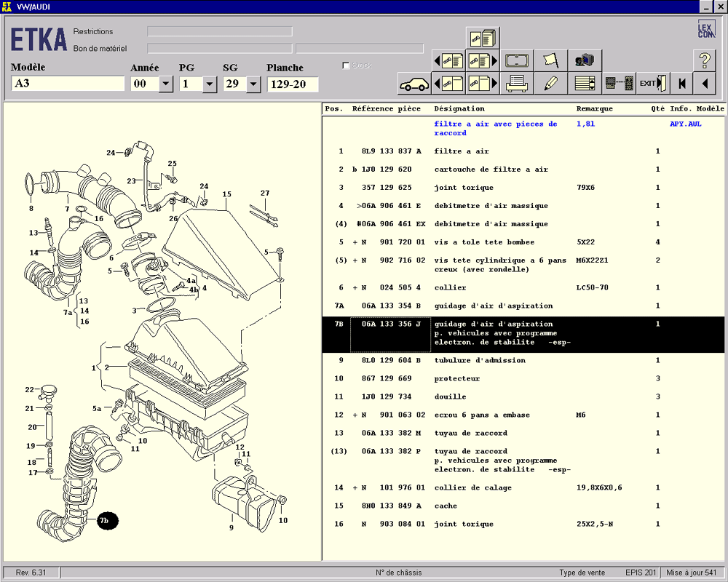Click the list with scroll arrows icon
Screen dimensions: 728x582
point(585,83)
